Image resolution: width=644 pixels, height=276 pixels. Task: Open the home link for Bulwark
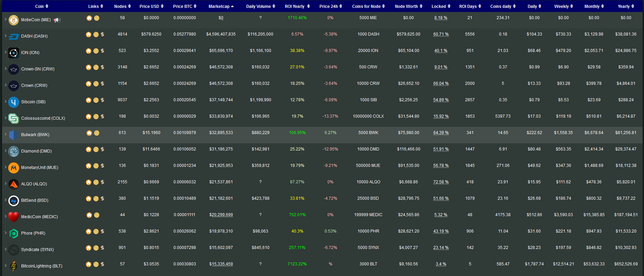(89, 133)
